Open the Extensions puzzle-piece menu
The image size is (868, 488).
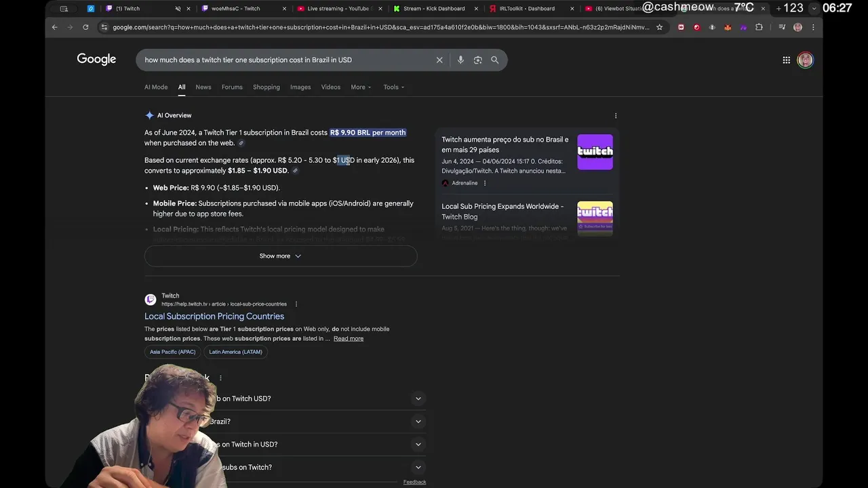(759, 27)
